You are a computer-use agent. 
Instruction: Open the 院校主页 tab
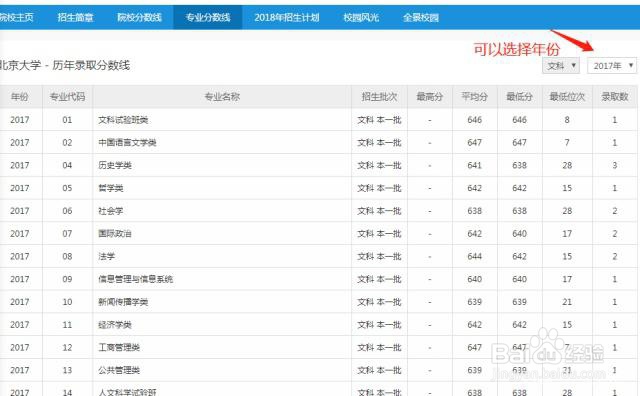[x=16, y=18]
